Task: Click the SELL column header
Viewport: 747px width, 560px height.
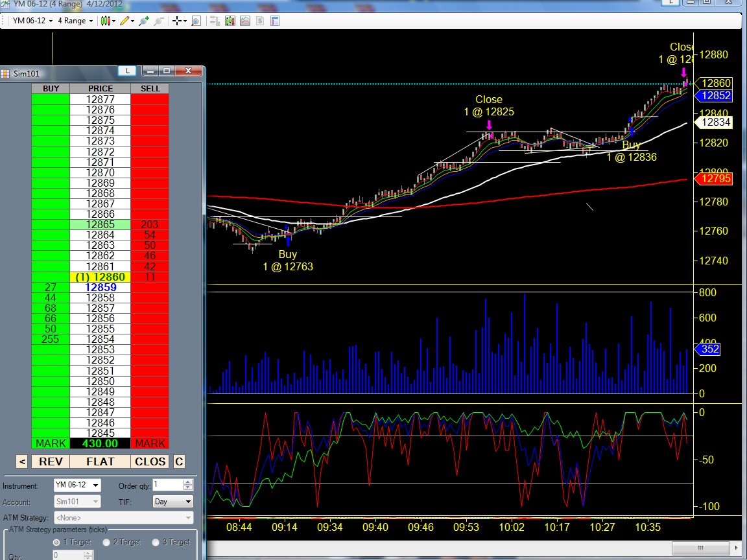Action: (x=150, y=89)
